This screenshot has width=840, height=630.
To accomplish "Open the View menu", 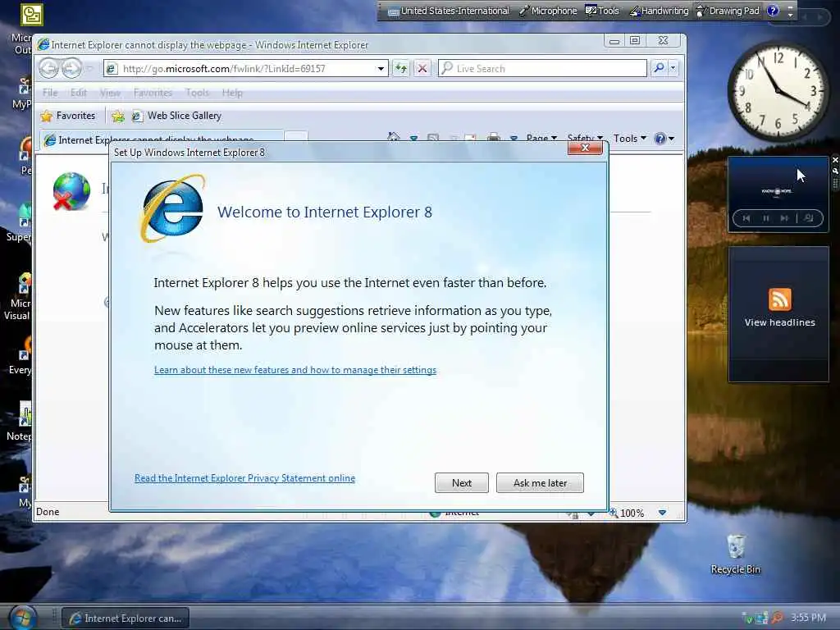I will [110, 93].
